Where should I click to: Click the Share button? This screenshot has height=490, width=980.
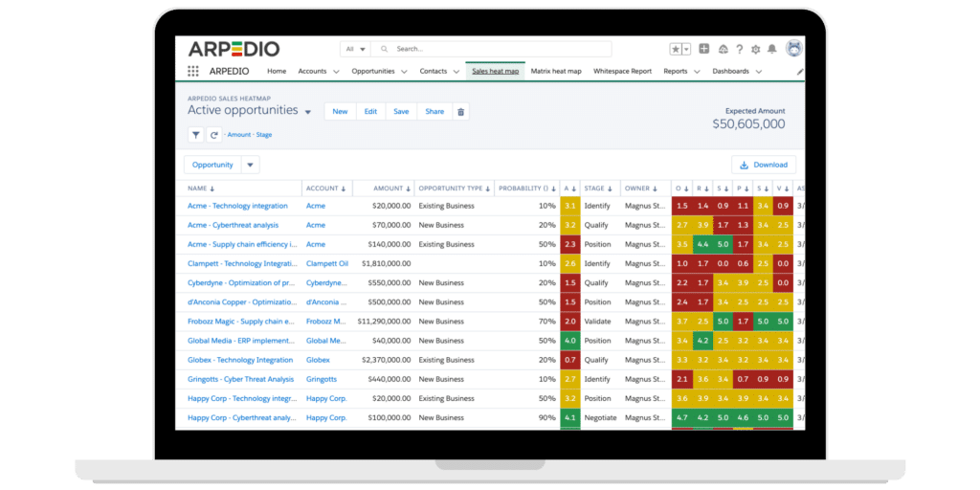(x=434, y=112)
